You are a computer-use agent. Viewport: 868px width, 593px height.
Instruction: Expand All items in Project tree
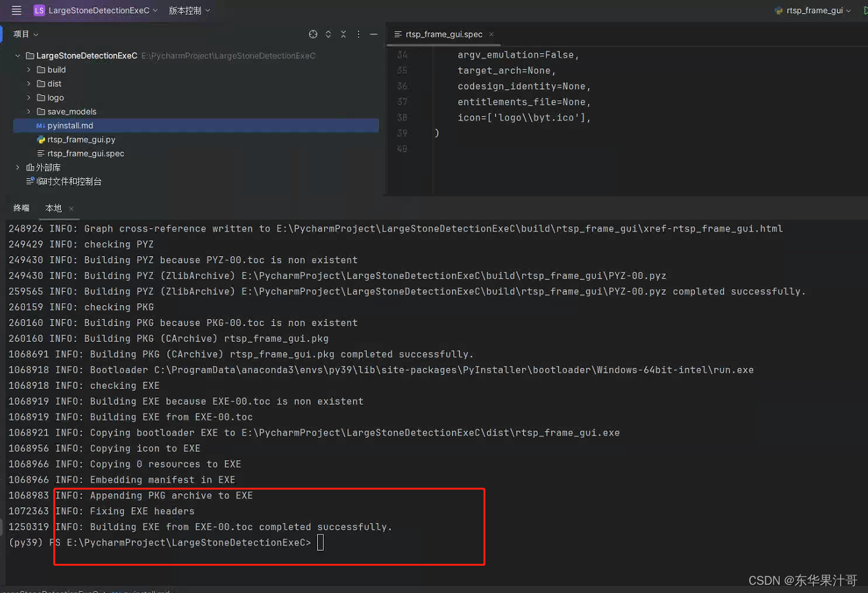click(327, 34)
